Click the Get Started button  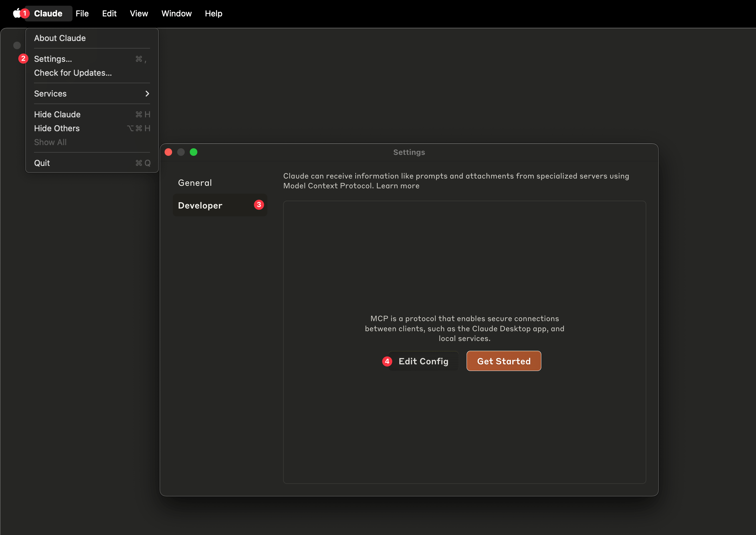[503, 361]
